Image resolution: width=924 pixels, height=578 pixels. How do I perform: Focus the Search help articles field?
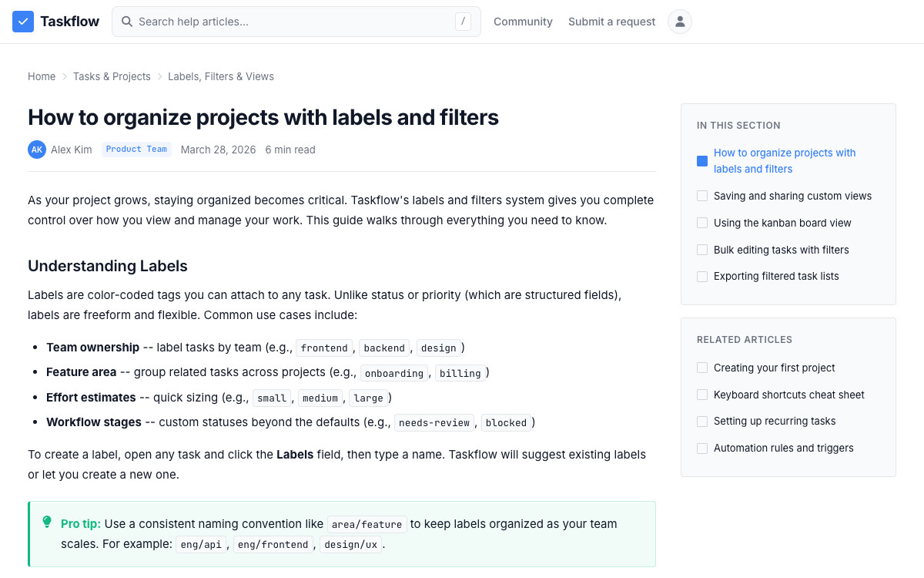click(296, 22)
